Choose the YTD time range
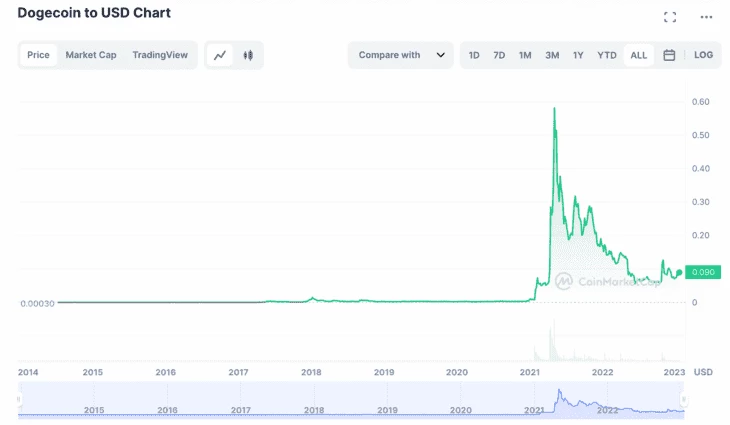Image resolution: width=730 pixels, height=425 pixels. 607,55
